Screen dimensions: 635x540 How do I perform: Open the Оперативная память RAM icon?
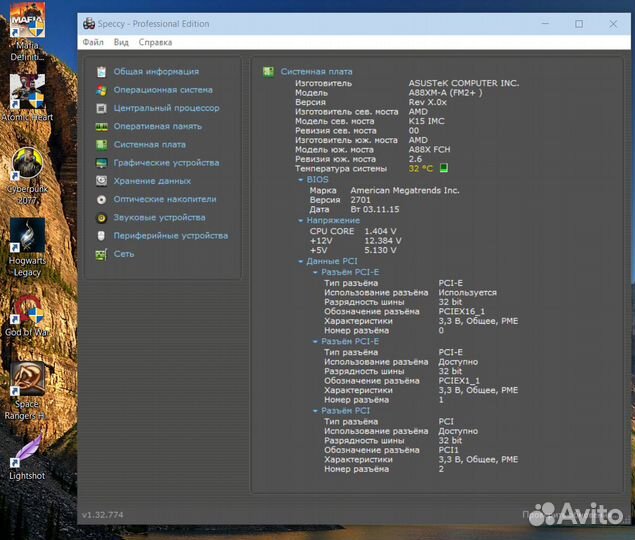(101, 126)
